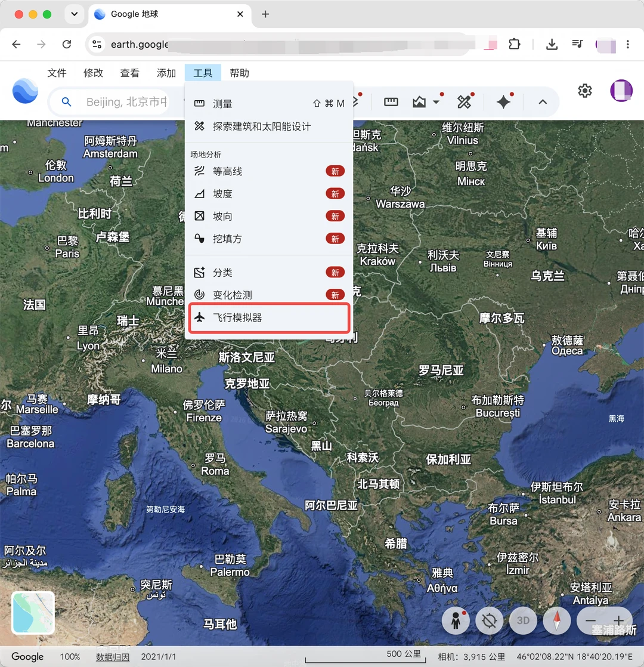Image resolution: width=644 pixels, height=667 pixels.
Task: Click the camera altitude 3,915 公里 text
Action: point(472,657)
